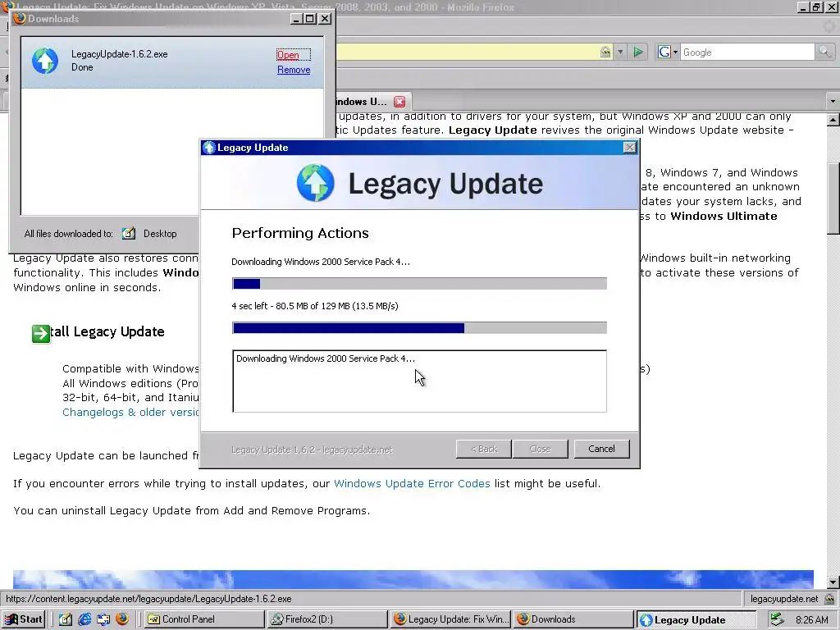Open the Windows Update Error Codes link
Viewport: 840px width, 630px height.
(412, 483)
